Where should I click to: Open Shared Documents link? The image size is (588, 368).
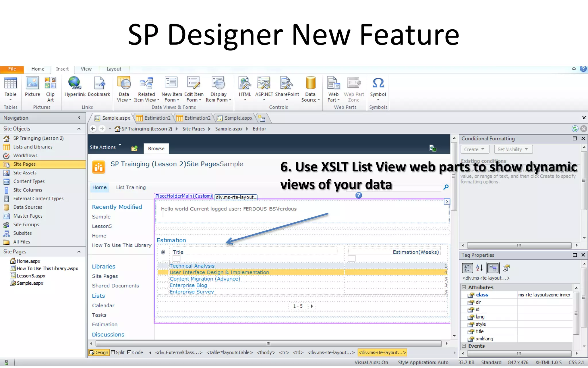click(x=115, y=285)
